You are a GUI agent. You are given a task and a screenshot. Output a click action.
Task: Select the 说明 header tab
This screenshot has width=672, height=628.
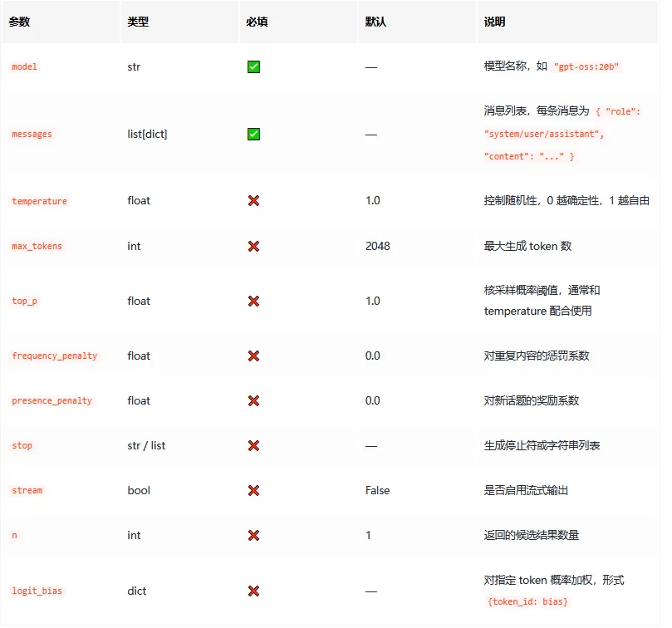point(490,22)
